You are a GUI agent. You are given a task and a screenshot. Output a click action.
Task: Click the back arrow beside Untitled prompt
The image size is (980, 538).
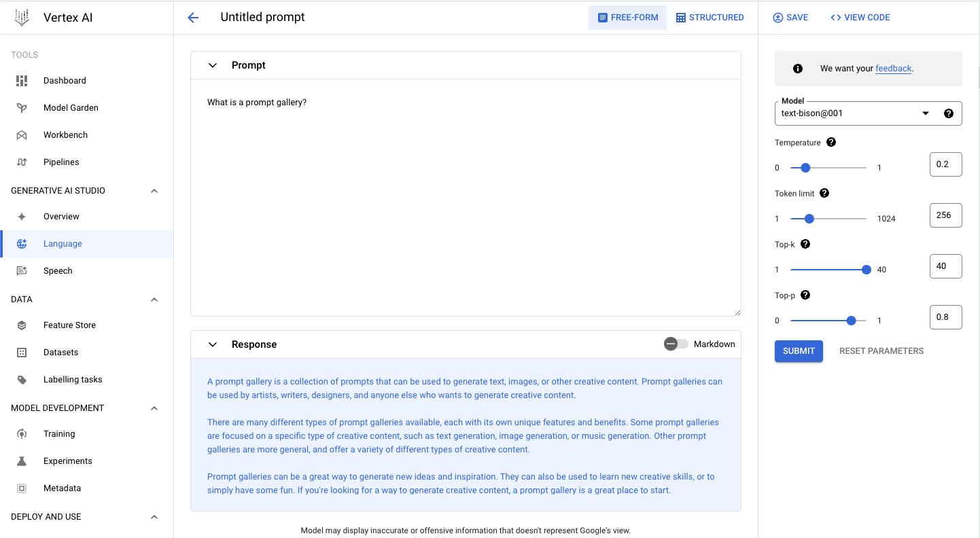click(193, 18)
